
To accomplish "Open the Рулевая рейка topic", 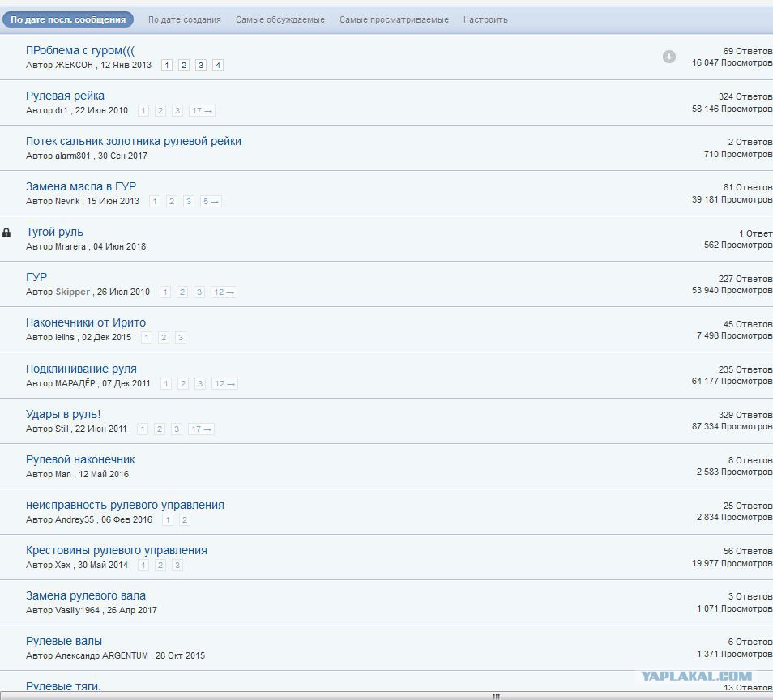I will (65, 96).
